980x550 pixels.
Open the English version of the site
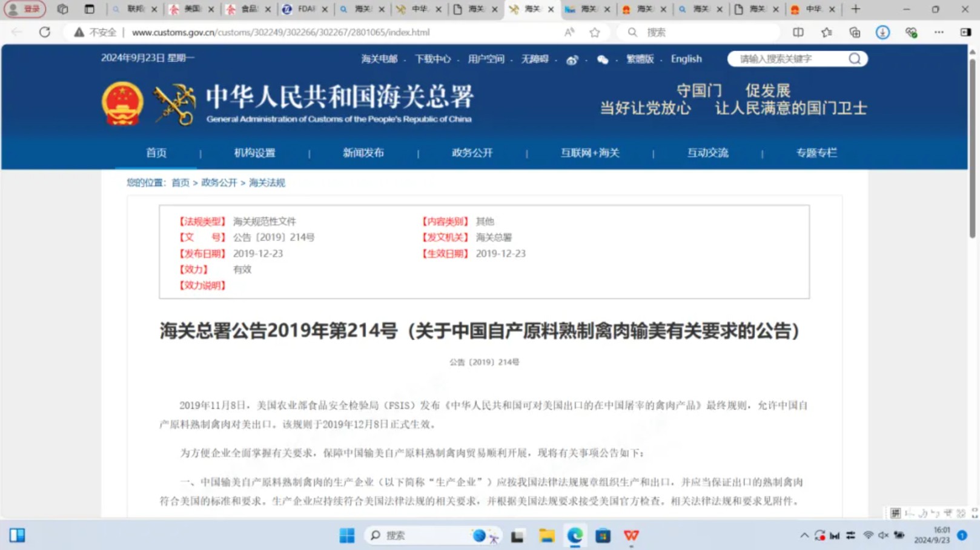(686, 59)
